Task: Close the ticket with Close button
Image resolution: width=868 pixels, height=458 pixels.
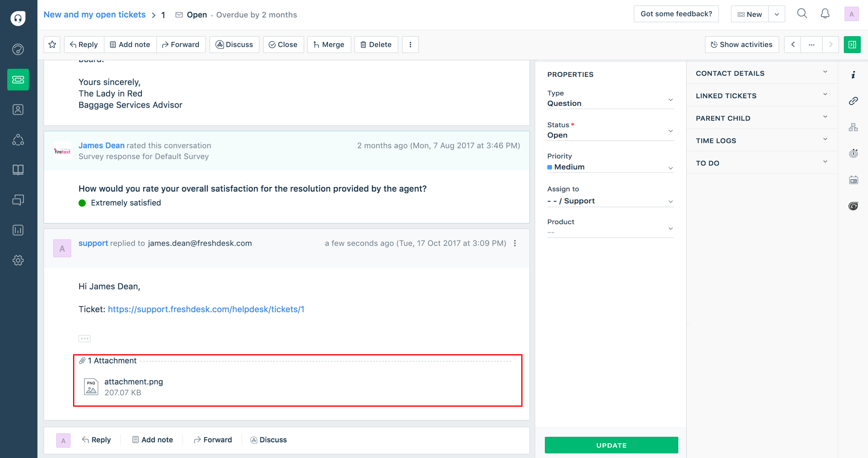Action: point(283,44)
